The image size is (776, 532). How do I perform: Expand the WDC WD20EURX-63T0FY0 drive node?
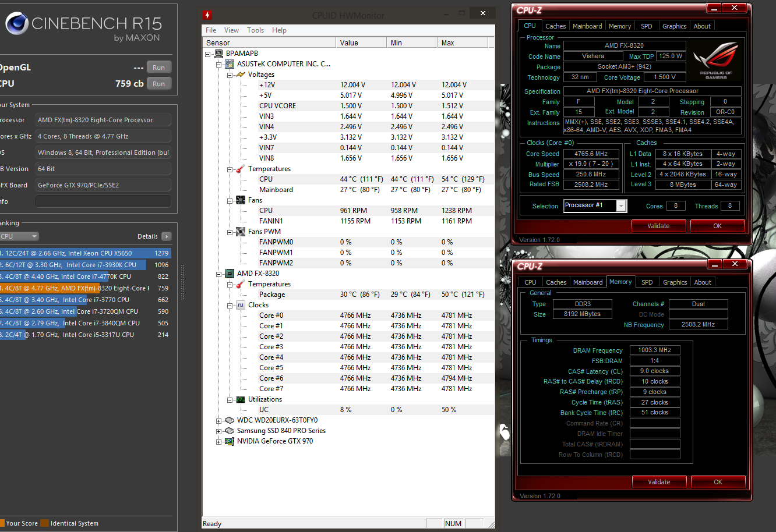coord(219,420)
